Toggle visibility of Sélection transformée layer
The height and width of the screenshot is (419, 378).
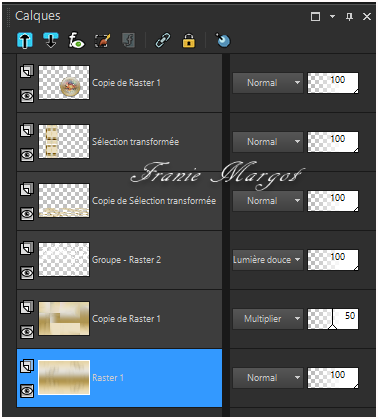(27, 155)
